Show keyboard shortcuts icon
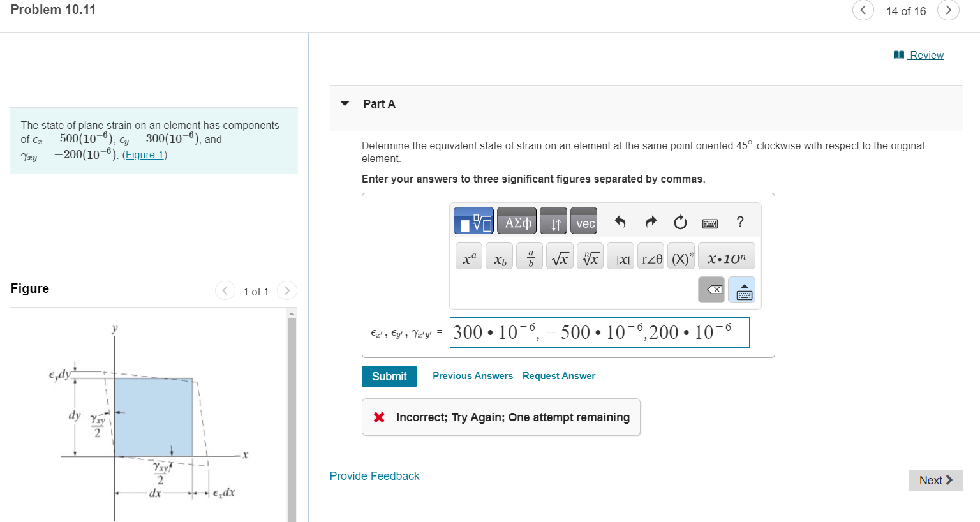This screenshot has width=980, height=522. point(710,223)
